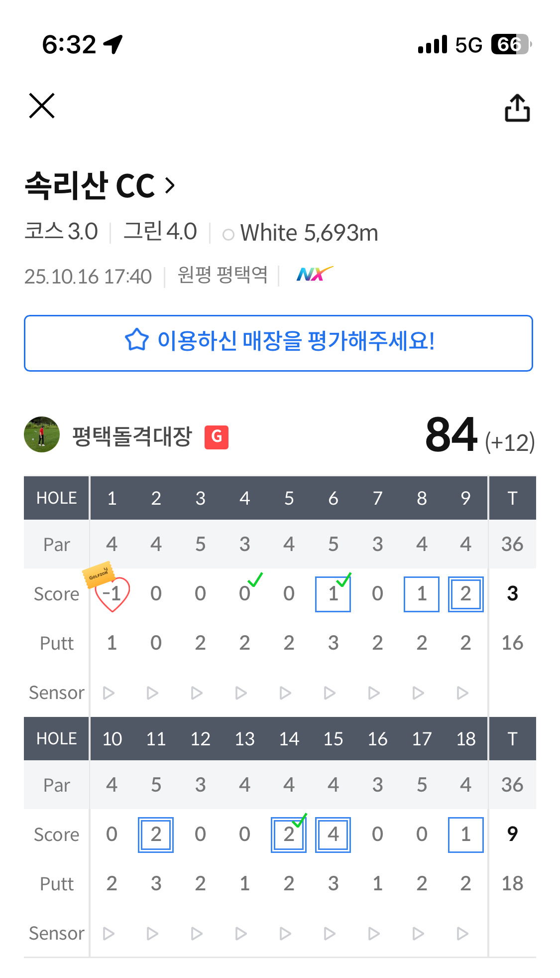
Task: Play sensor replay for hole 9
Action: tap(462, 693)
